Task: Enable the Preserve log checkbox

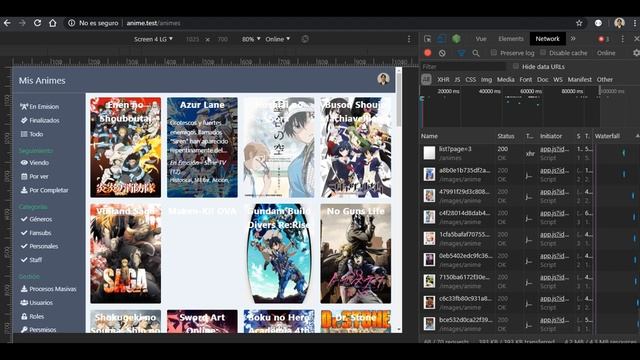Action: 494,53
